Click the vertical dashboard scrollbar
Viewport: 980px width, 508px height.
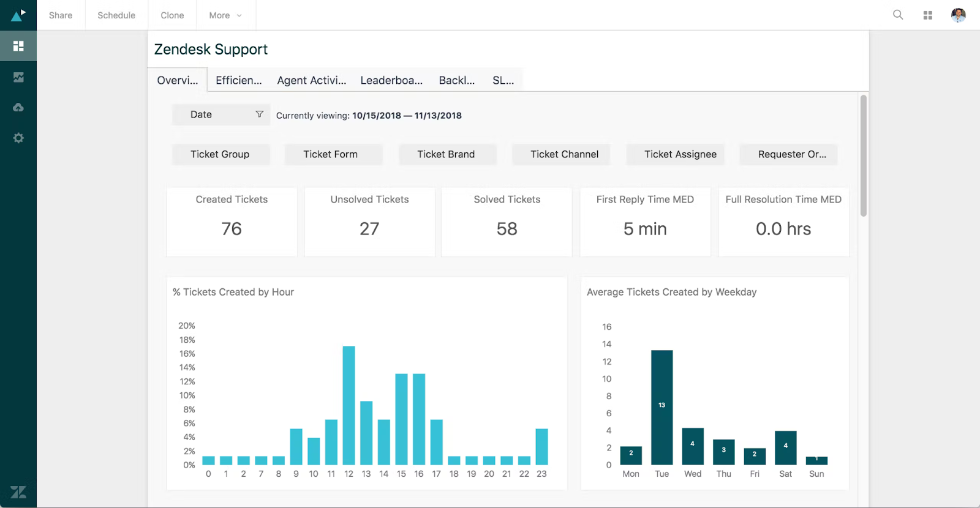(864, 156)
